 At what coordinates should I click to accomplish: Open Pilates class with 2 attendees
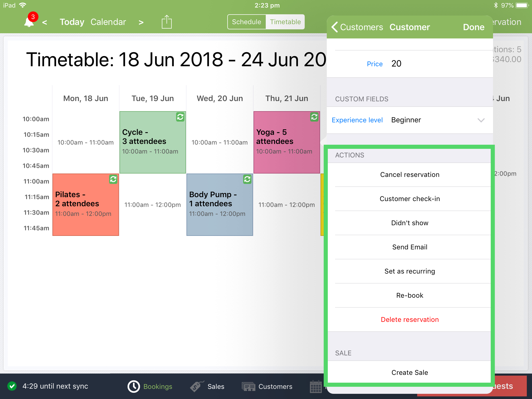tap(86, 205)
